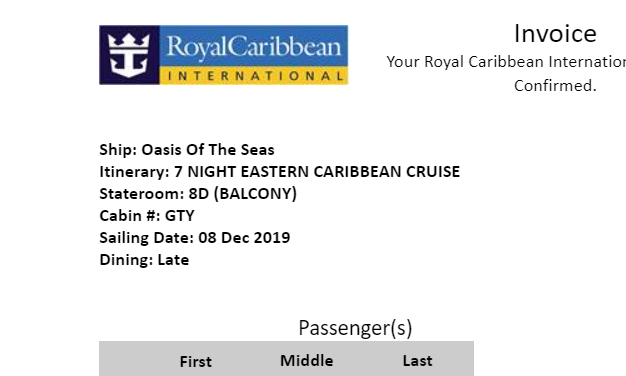Click the Passenger(s) section heading
The width and height of the screenshot is (626, 376).
tap(355, 328)
